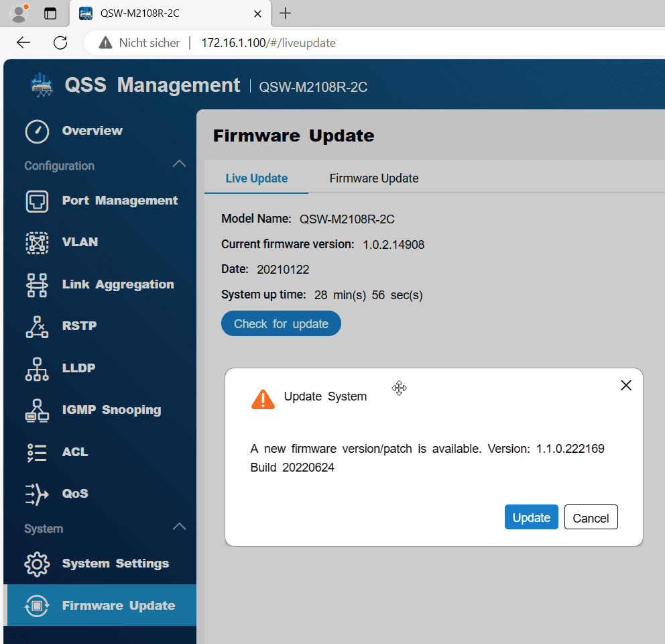The width and height of the screenshot is (665, 644).
Task: Click the QoS arrows icon
Action: coord(37,494)
